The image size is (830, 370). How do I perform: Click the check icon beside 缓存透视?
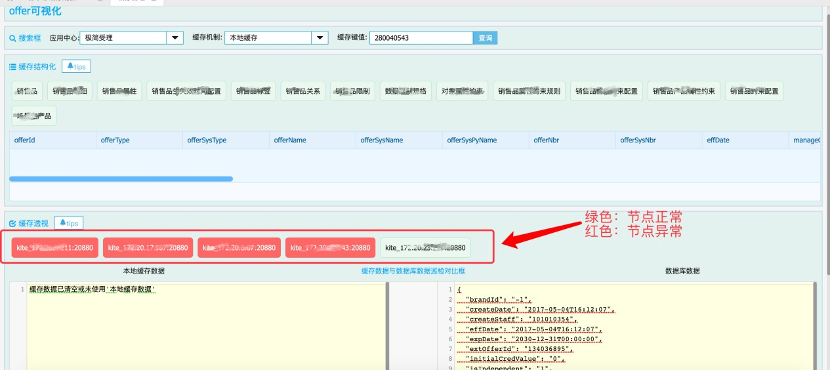tap(13, 223)
